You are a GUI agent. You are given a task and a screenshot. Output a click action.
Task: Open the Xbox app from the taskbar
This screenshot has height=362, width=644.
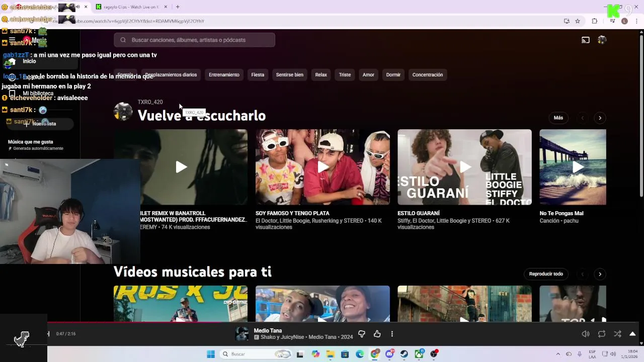(419, 354)
